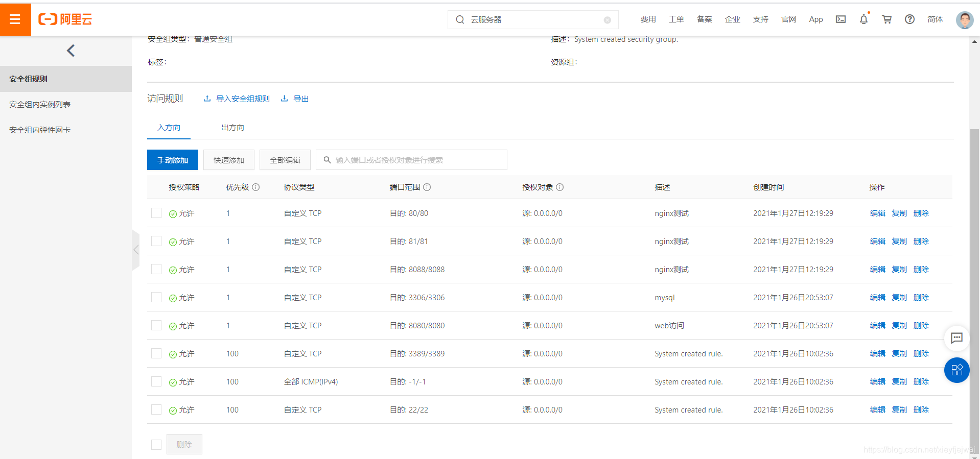The image size is (980, 459).
Task: Click the rule search input field
Action: coord(411,160)
